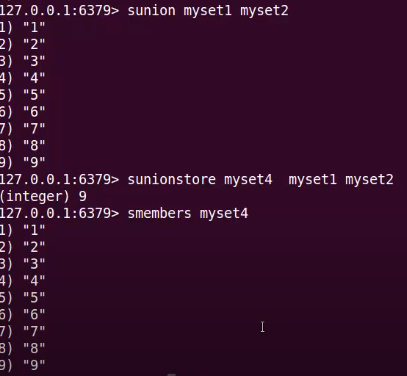Select myset1 in the sunion command line
The image size is (407, 376).
pos(208,11)
